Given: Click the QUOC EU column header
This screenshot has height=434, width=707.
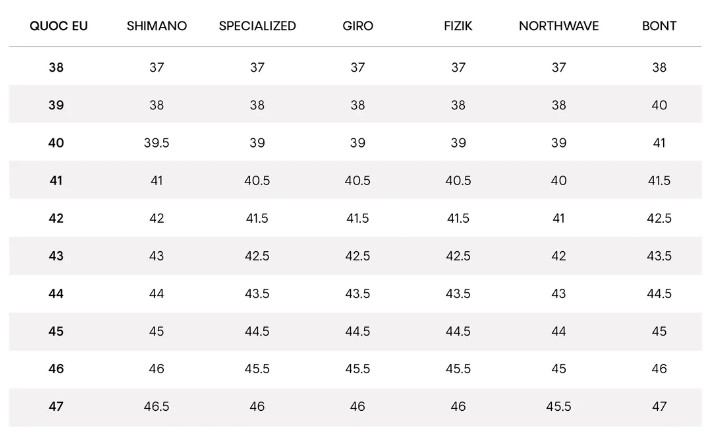Looking at the screenshot, I should click(59, 26).
